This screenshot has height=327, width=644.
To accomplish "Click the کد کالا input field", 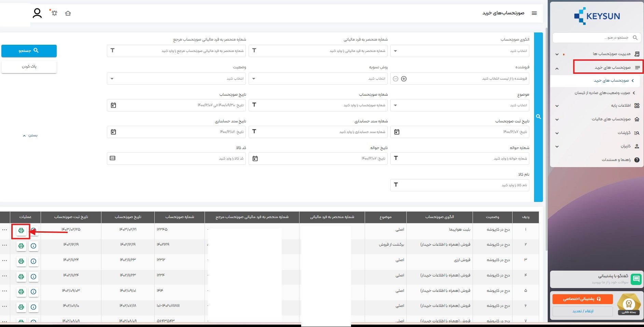I will (176, 159).
